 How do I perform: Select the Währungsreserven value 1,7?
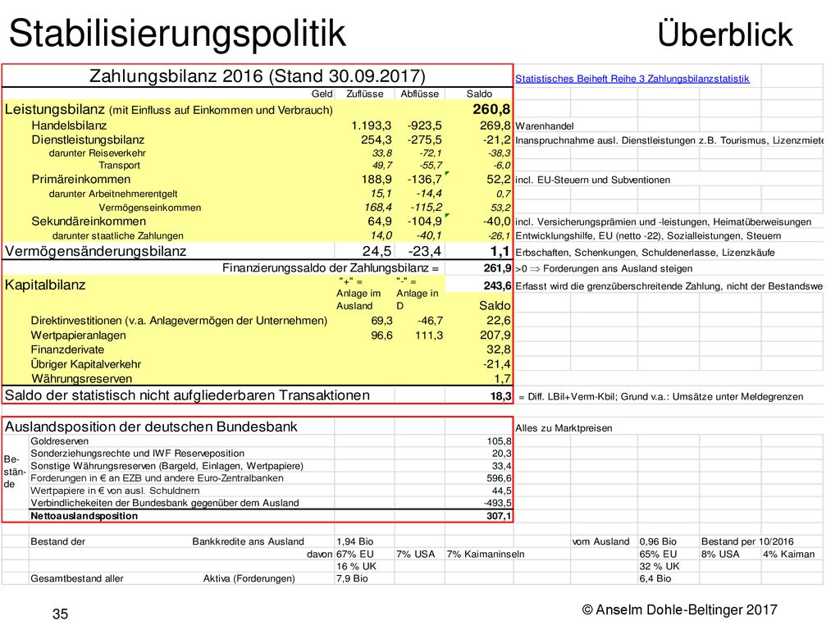click(x=502, y=379)
